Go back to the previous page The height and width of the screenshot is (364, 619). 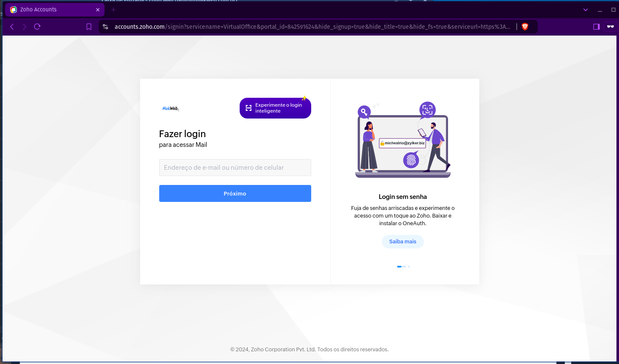(12, 27)
